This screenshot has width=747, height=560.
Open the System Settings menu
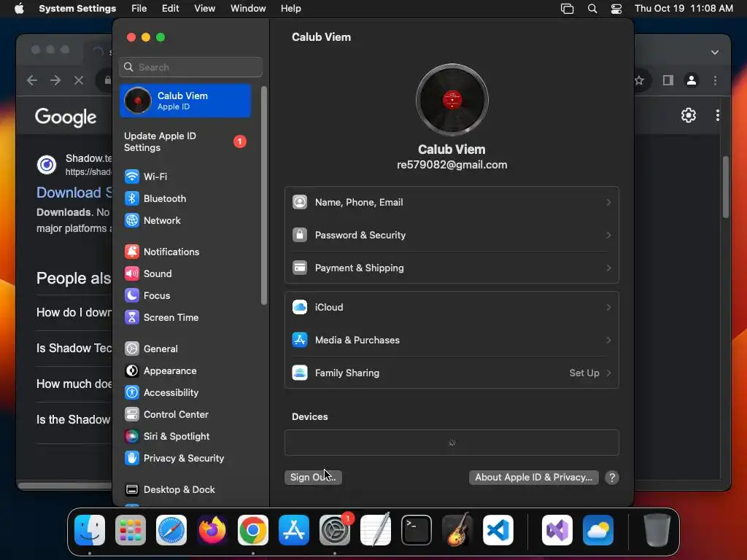point(77,9)
